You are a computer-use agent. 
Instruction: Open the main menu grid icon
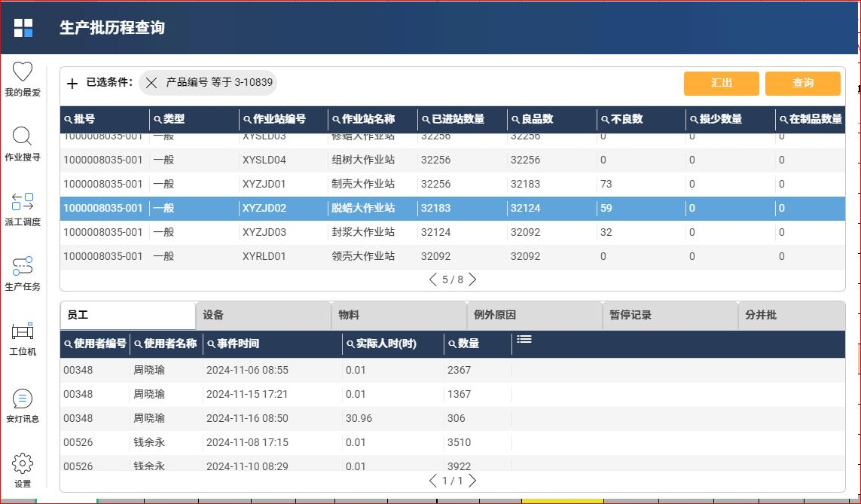pyautogui.click(x=23, y=28)
